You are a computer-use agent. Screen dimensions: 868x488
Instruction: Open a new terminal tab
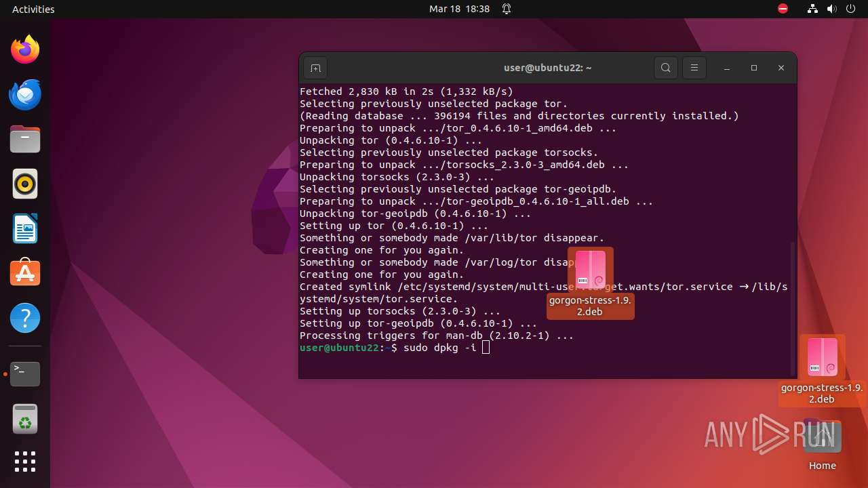[x=315, y=68]
